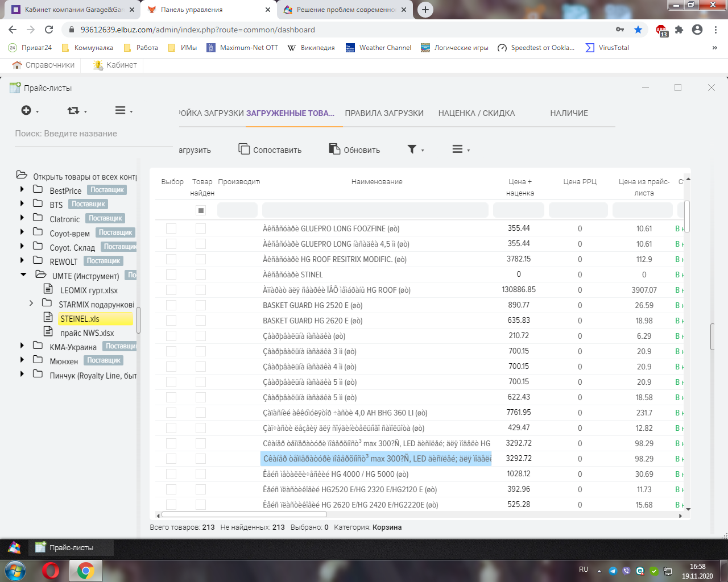Toggle the Товар найден filter checkbox in header
728x582 pixels.
[x=201, y=210]
